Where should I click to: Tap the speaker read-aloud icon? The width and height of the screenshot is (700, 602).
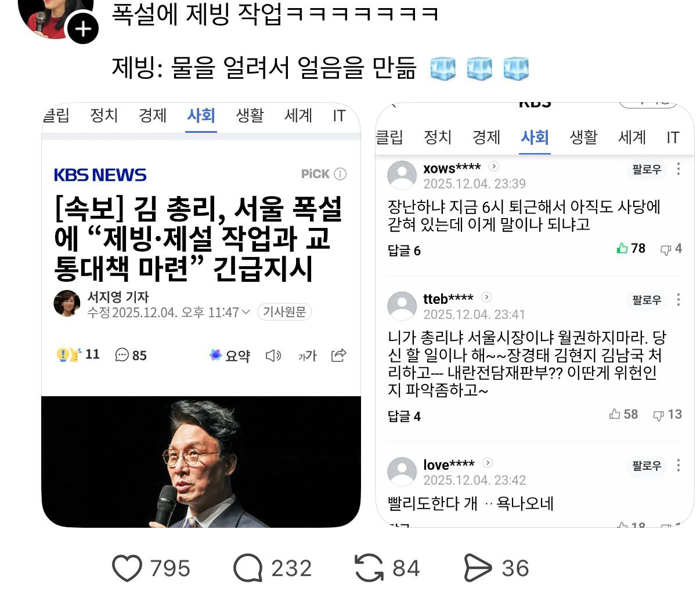click(273, 356)
